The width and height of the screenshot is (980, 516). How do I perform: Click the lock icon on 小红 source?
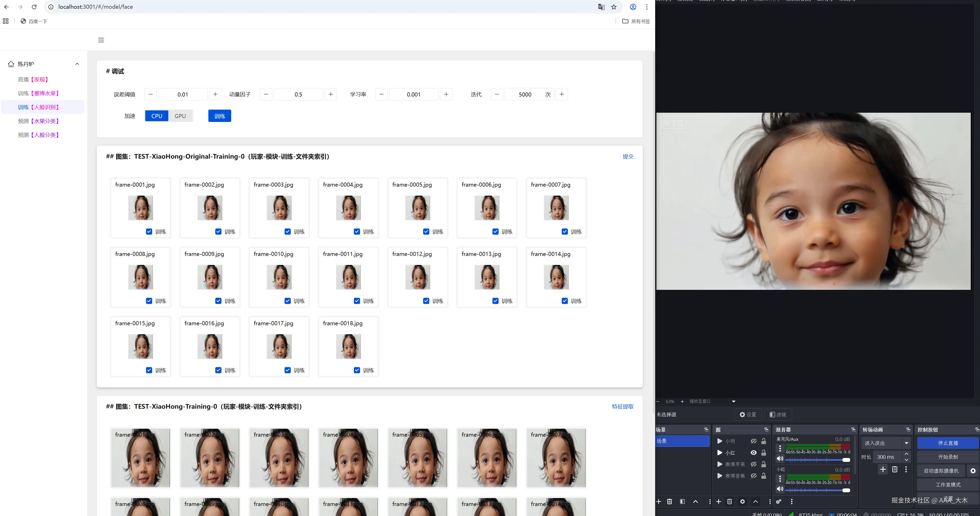click(763, 452)
